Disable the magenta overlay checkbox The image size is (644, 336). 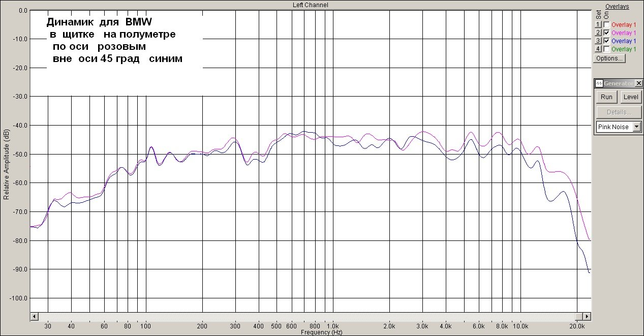pos(606,33)
